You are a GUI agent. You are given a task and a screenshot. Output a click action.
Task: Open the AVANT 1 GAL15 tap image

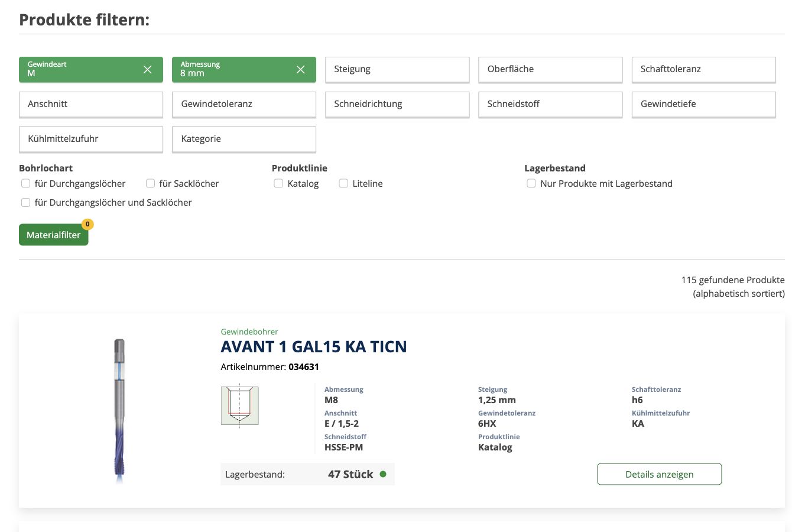tap(119, 411)
